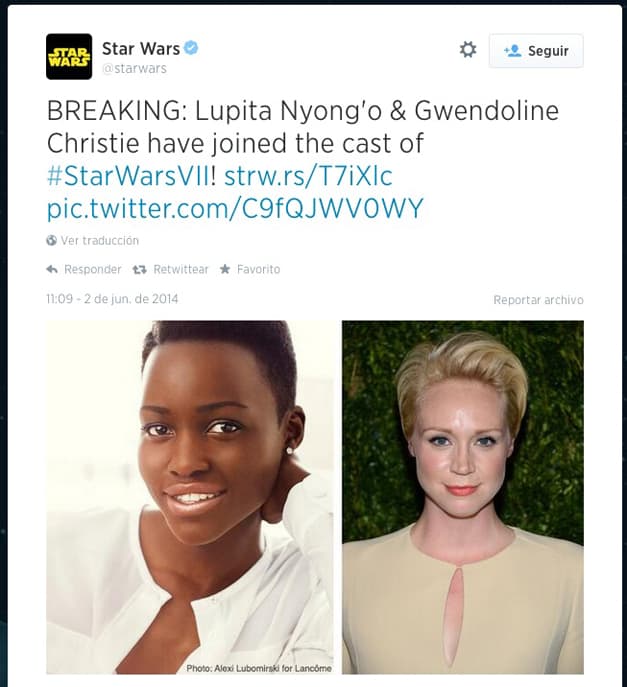Open the #StarWarsVII hashtag
The height and width of the screenshot is (687, 627).
(129, 176)
